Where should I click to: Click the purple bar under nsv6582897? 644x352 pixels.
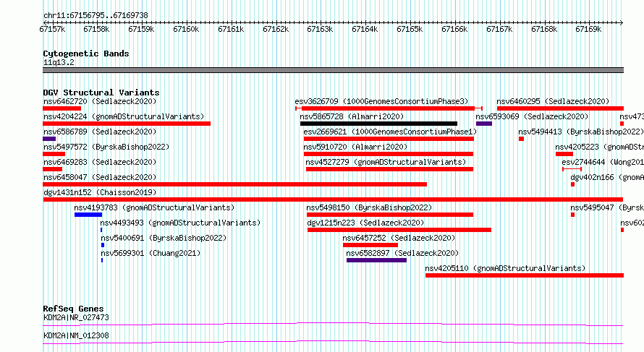click(x=376, y=260)
